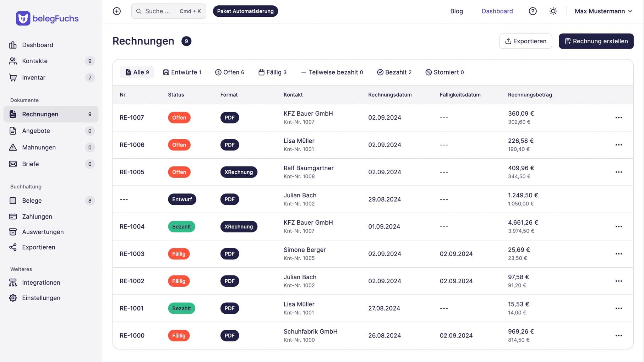
Task: Click the Paket Automatisierung badge
Action: tap(245, 11)
